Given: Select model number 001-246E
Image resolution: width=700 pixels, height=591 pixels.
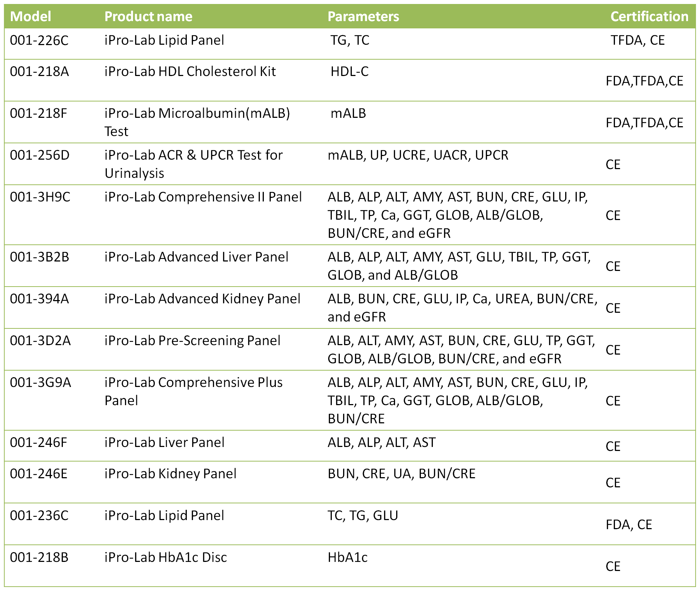Looking at the screenshot, I should tap(39, 474).
